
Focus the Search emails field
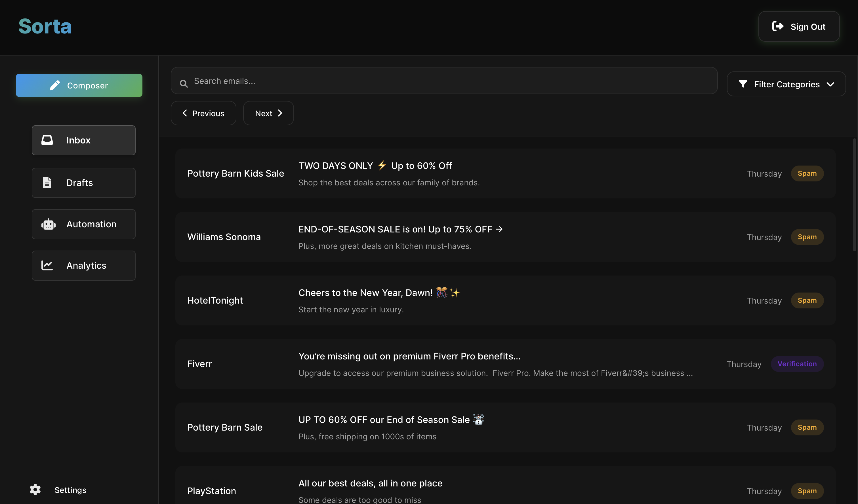click(x=444, y=81)
